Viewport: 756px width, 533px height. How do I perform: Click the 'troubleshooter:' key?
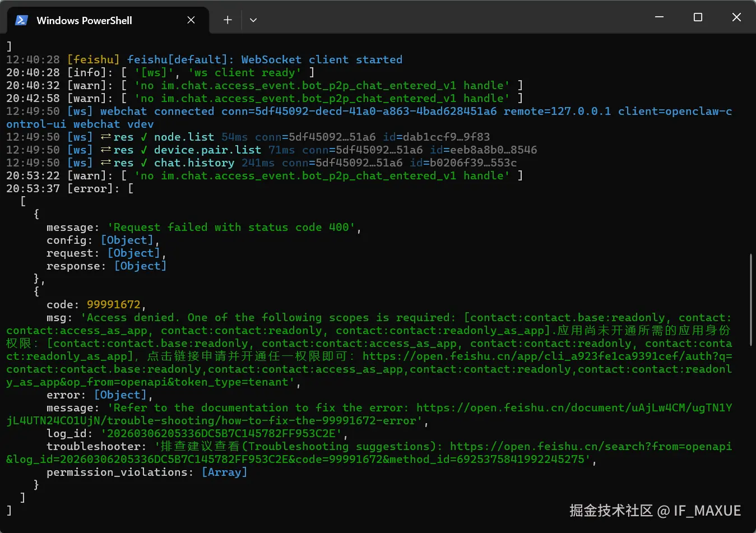click(x=97, y=447)
